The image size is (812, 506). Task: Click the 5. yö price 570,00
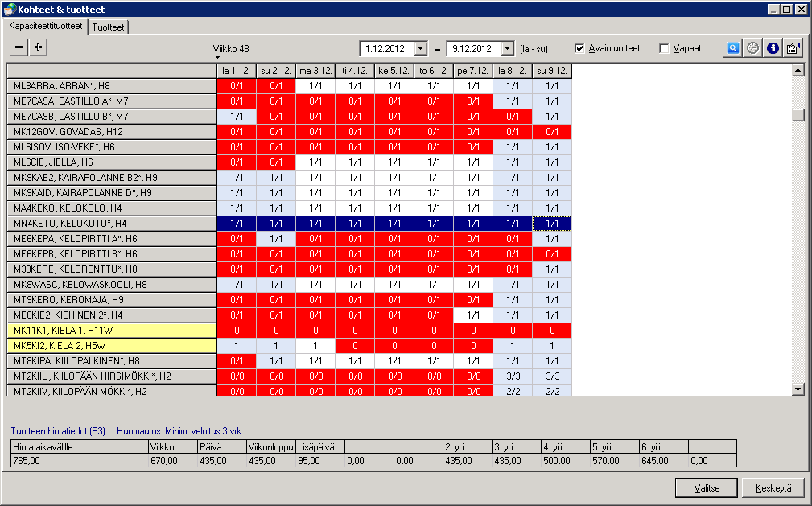pos(606,461)
